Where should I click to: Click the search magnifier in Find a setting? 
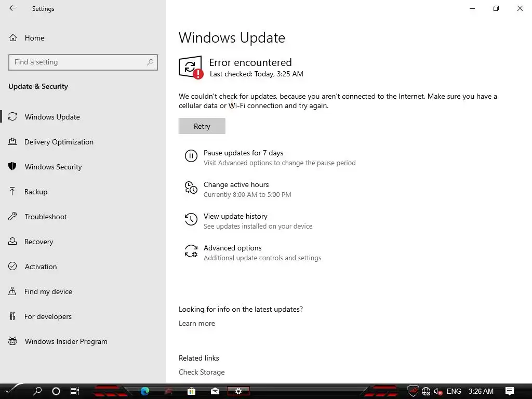click(150, 62)
